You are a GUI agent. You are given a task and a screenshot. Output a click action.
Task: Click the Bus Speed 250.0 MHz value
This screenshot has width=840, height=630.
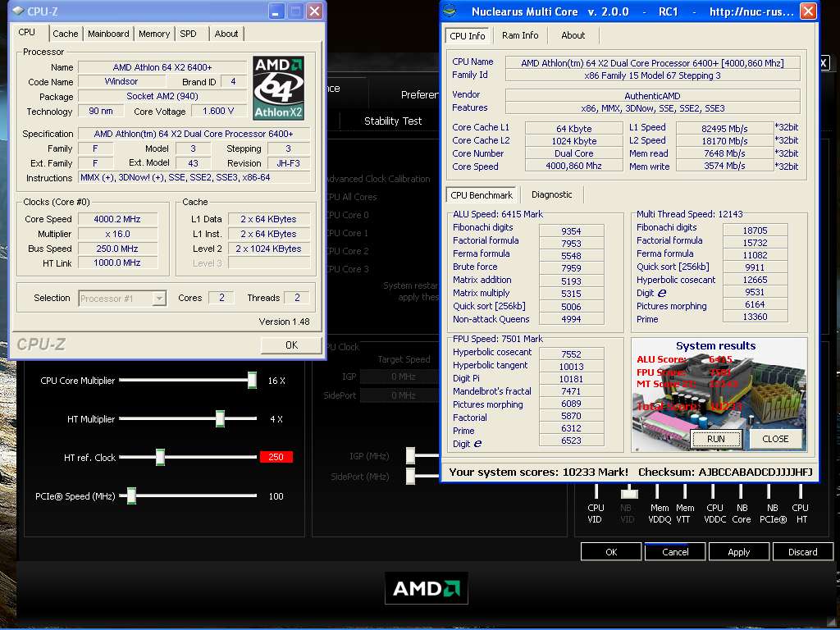coord(117,249)
